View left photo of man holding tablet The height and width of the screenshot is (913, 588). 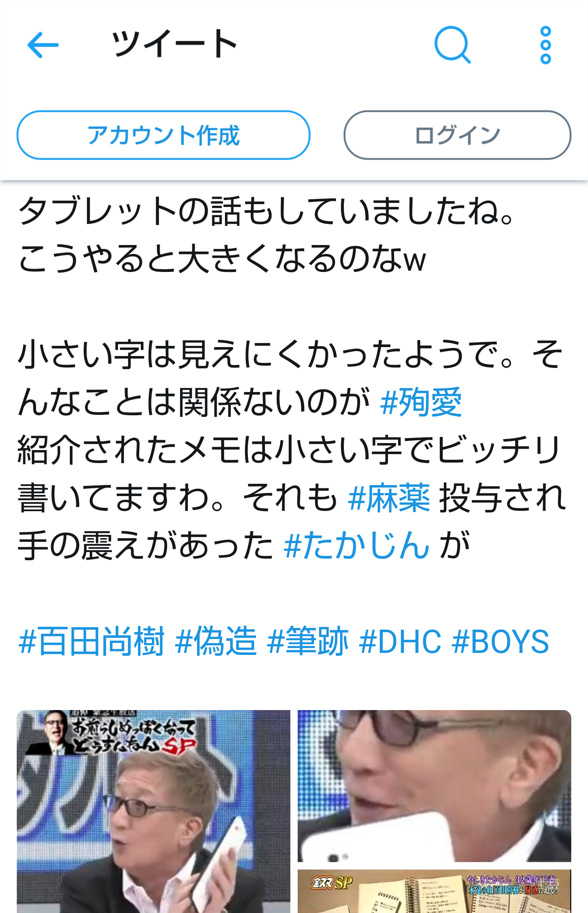tap(154, 812)
